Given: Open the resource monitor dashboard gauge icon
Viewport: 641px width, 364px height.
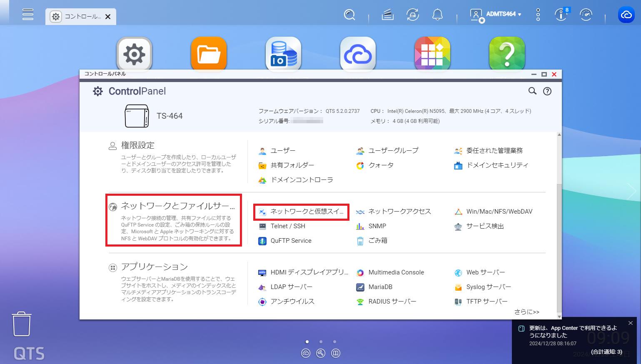Looking at the screenshot, I should pos(586,15).
